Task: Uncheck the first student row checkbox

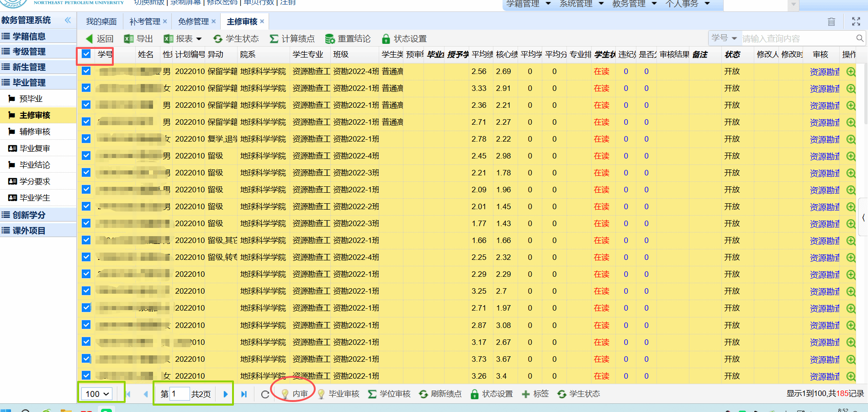Action: 86,71
